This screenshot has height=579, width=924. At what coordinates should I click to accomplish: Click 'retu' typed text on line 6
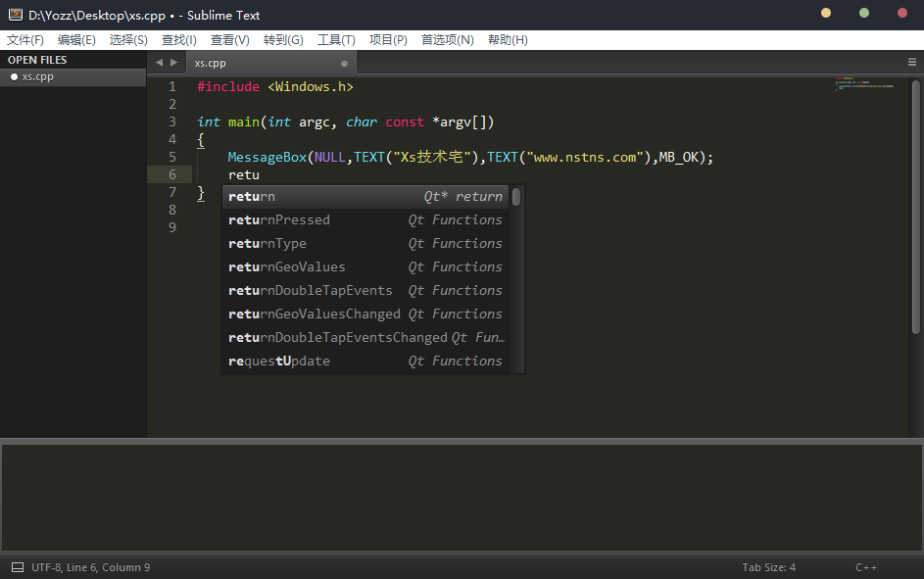[244, 175]
